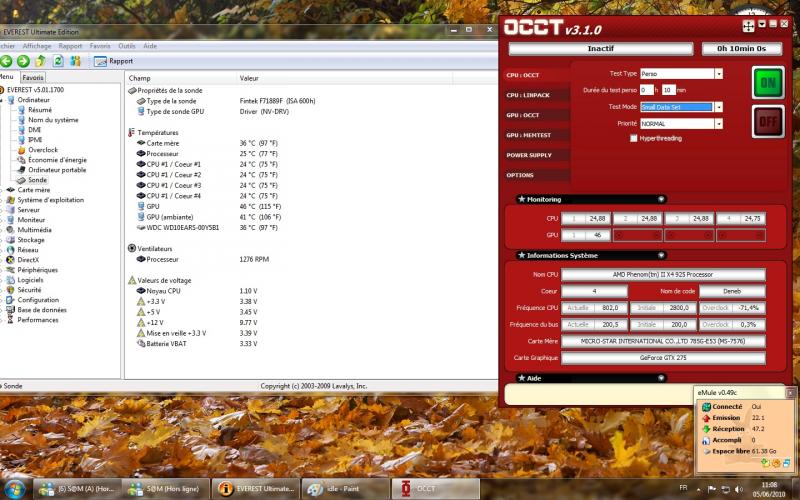
Task: Select the Résumé item in EVEREST tree
Action: point(40,110)
